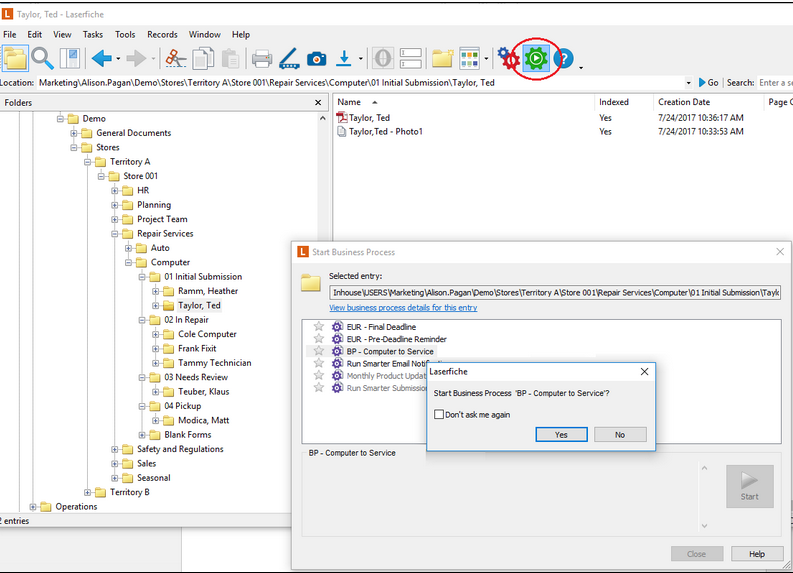Open the View menu
793x573 pixels.
[x=62, y=34]
